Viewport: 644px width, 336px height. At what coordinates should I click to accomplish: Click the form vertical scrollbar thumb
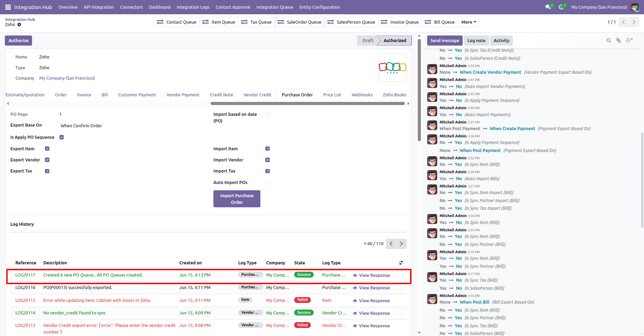point(419,90)
